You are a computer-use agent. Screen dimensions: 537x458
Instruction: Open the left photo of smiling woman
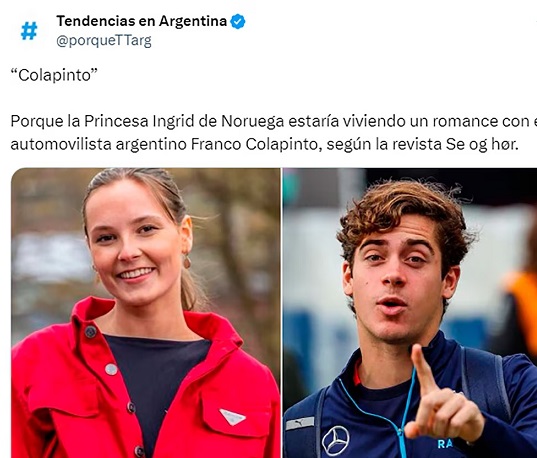pyautogui.click(x=146, y=313)
